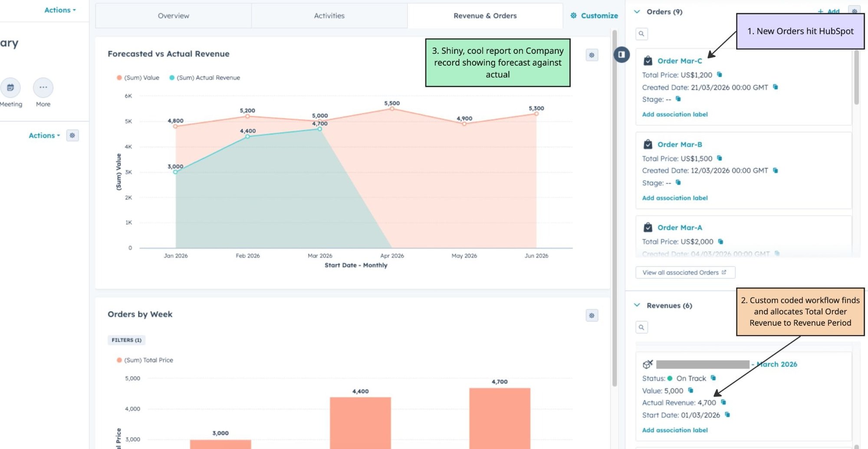Click the search icon in Orders card
The width and height of the screenshot is (868, 449).
pyautogui.click(x=641, y=34)
